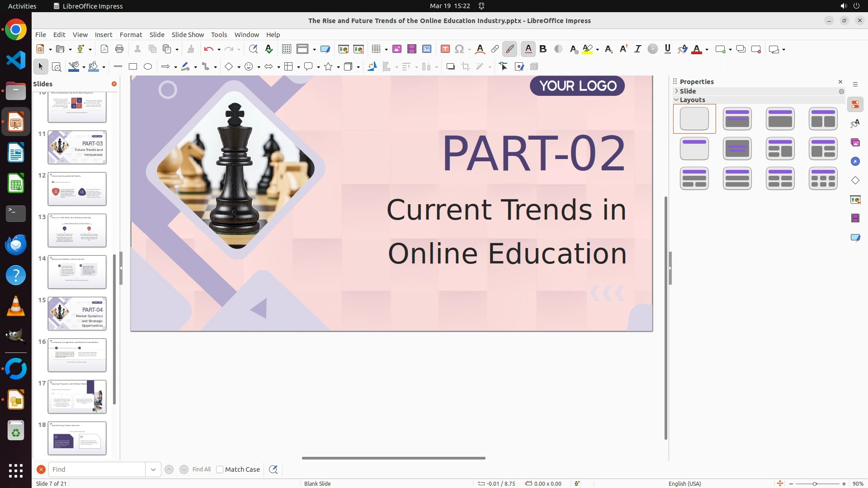Enable the Match Case checkbox
Screen dimensions: 868x488
[220, 469]
